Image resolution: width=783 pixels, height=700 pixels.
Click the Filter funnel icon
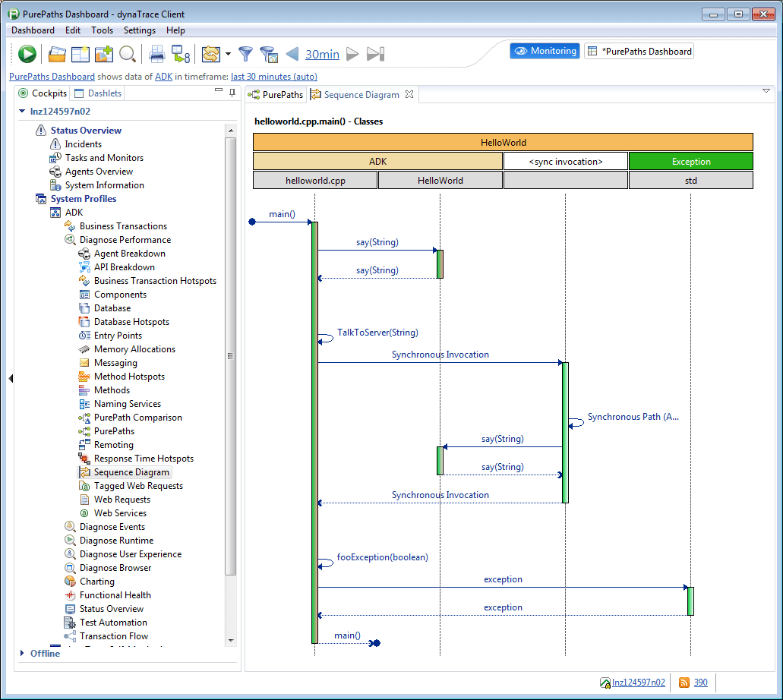[x=245, y=54]
